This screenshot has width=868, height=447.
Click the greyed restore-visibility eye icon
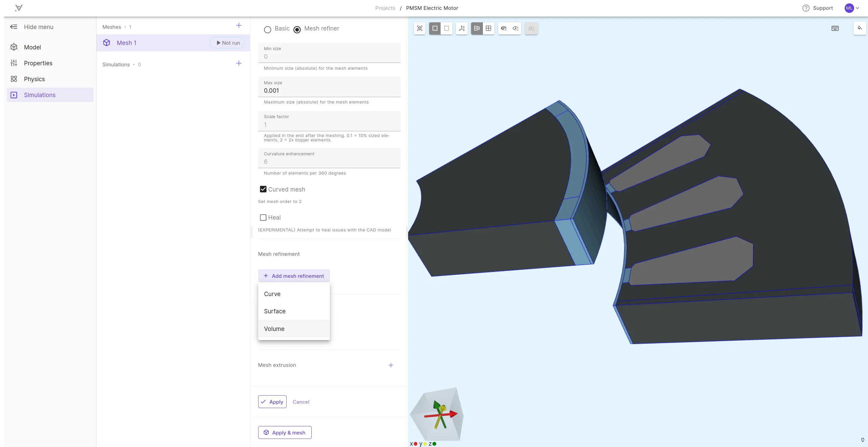pos(531,28)
